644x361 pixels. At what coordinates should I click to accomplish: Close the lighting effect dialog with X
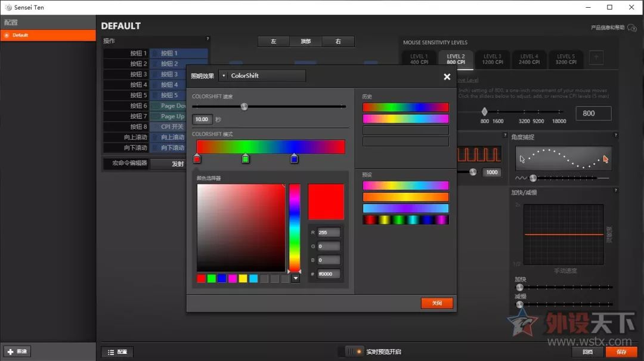coord(447,77)
